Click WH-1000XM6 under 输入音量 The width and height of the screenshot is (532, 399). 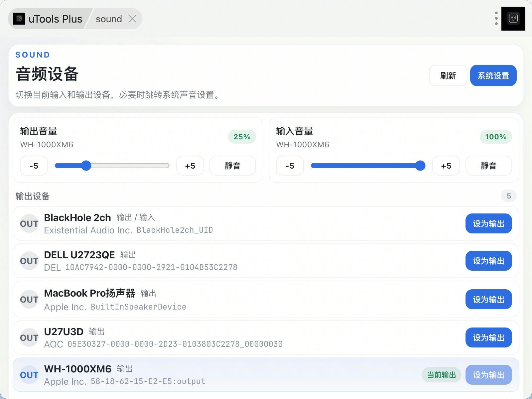(303, 145)
